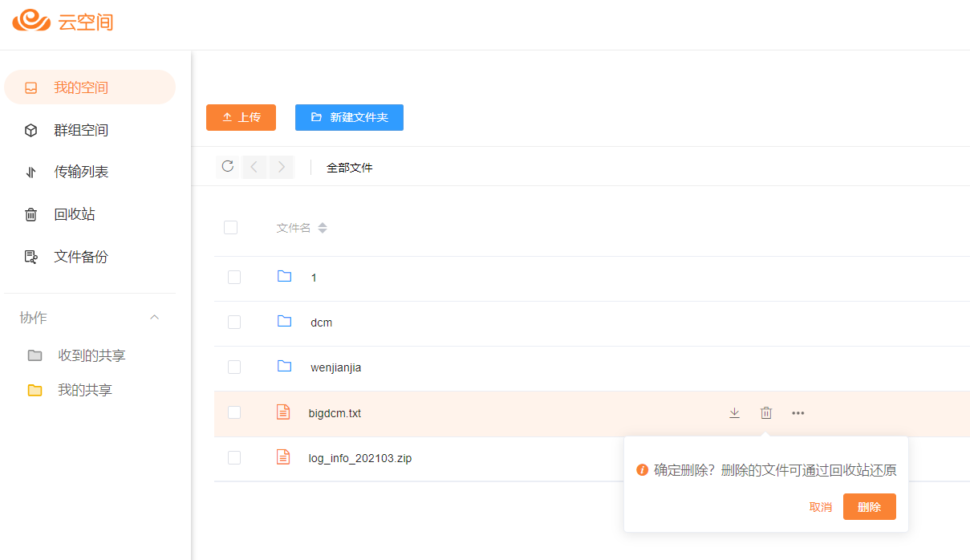Screen dimensions: 970x560
Task: Check the select-all checkbox in header
Action: (x=231, y=228)
